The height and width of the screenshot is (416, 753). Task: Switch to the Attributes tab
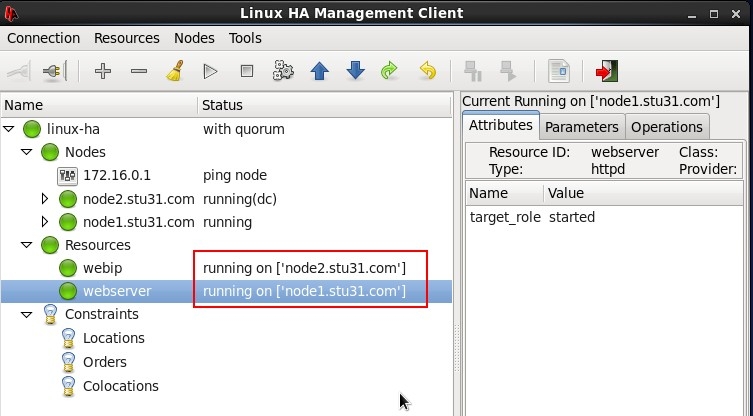pyautogui.click(x=501, y=125)
